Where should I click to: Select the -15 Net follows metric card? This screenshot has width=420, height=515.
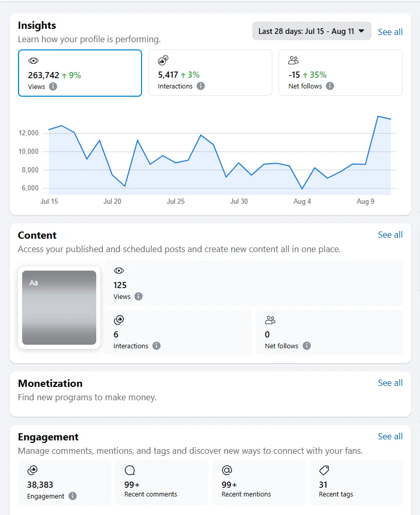(340, 73)
